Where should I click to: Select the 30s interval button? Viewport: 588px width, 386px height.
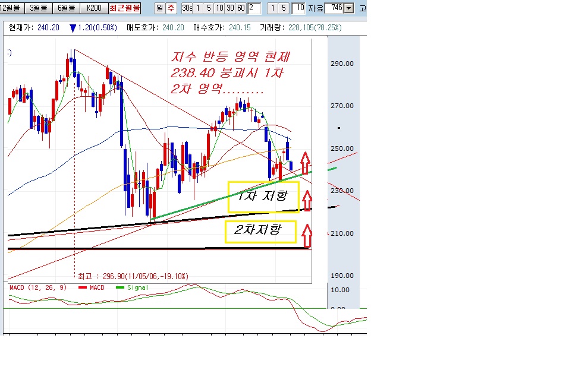[x=187, y=8]
